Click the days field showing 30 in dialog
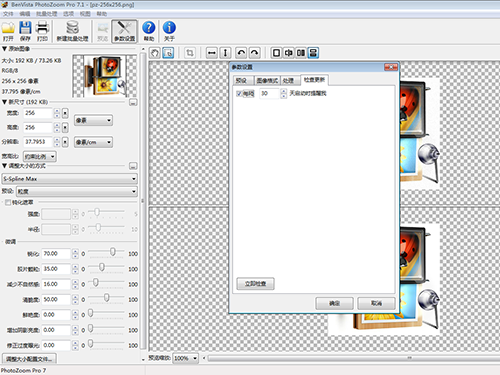Screen dimensions: 500x375 click(269, 94)
